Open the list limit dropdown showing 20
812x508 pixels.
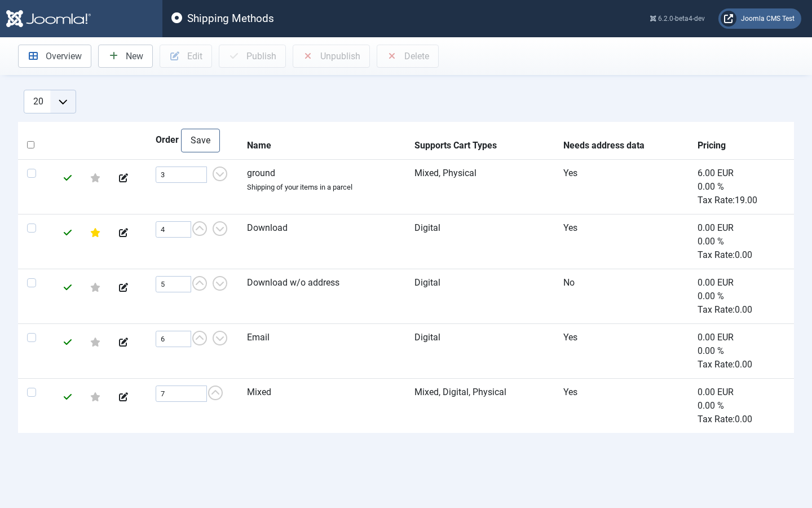tap(50, 102)
